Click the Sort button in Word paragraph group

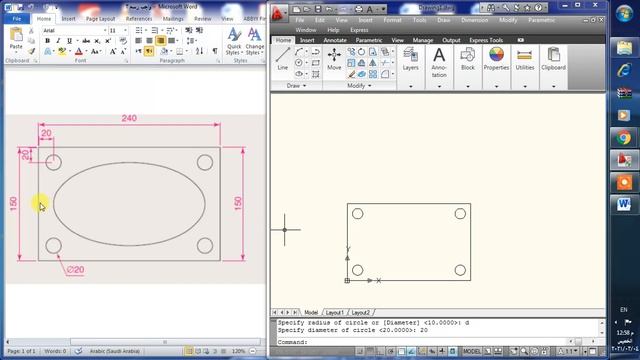click(199, 51)
